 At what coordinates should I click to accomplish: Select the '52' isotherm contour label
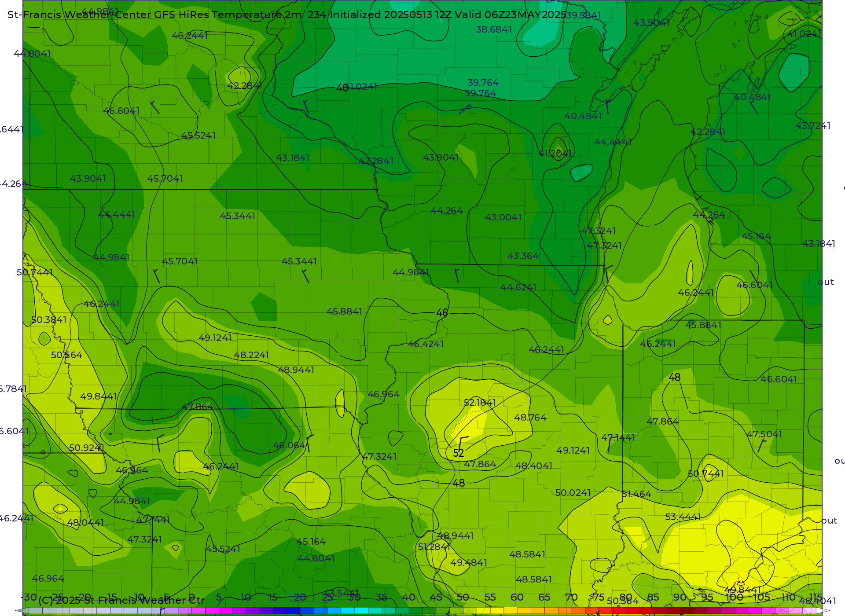pos(459,453)
